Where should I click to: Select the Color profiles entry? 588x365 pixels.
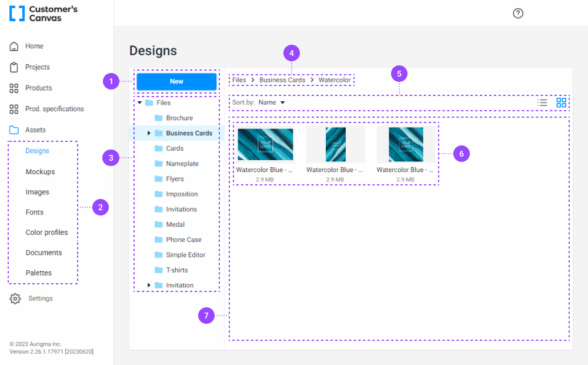click(46, 232)
